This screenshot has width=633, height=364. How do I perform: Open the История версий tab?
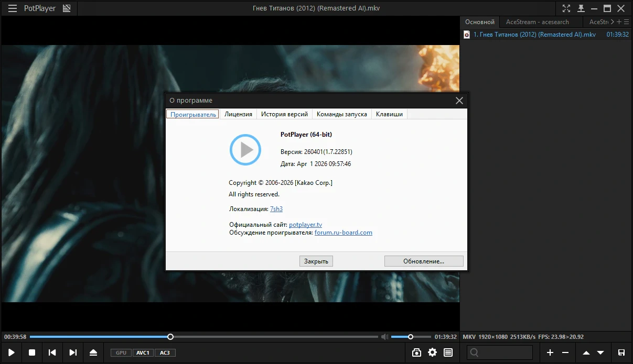click(284, 114)
